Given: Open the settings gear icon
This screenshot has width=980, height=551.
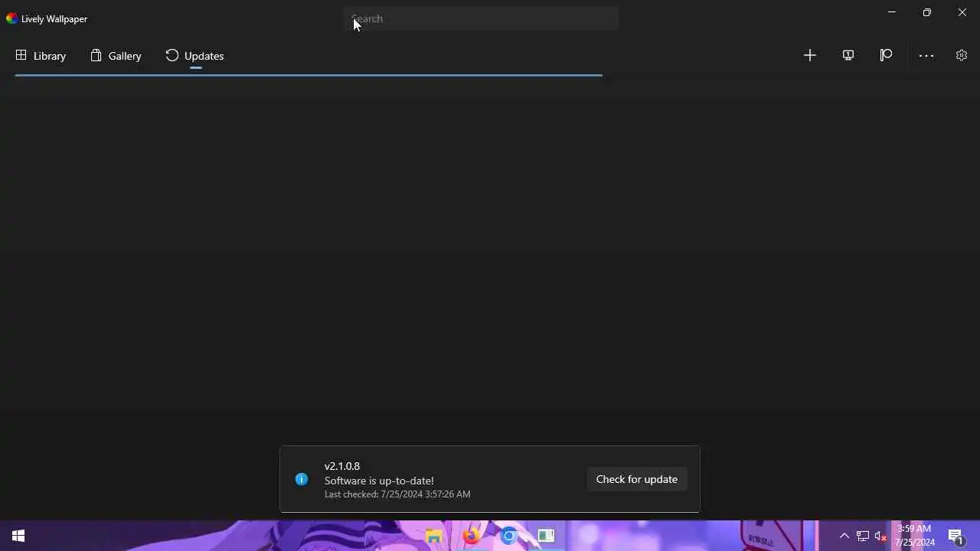Looking at the screenshot, I should coord(962,55).
